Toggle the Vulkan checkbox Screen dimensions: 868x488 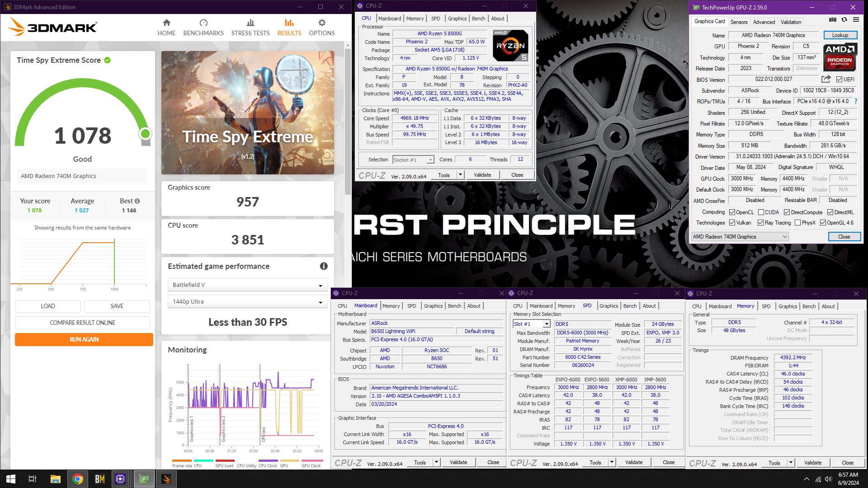tap(732, 223)
